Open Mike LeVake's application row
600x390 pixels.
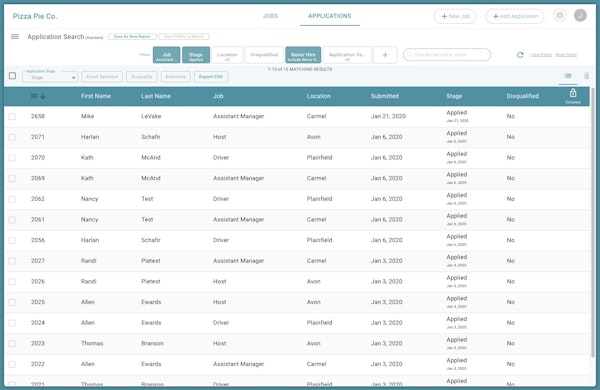coord(297,116)
